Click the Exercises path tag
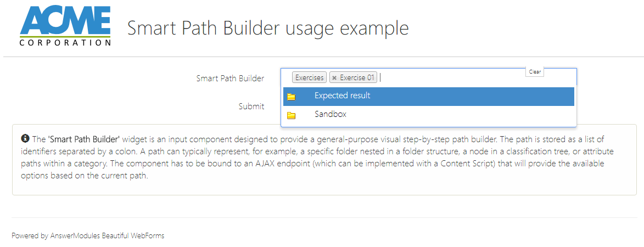The width and height of the screenshot is (644, 247). coord(309,78)
